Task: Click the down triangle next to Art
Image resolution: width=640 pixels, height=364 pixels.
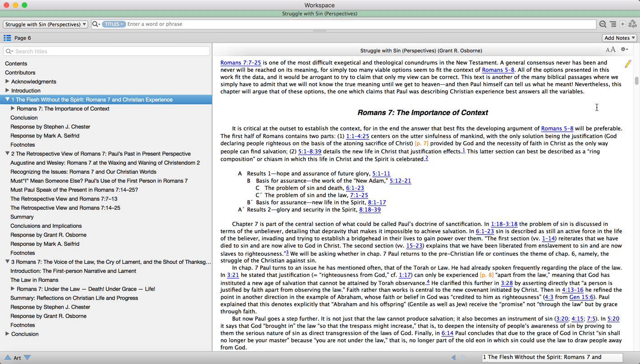Action: [x=28, y=358]
